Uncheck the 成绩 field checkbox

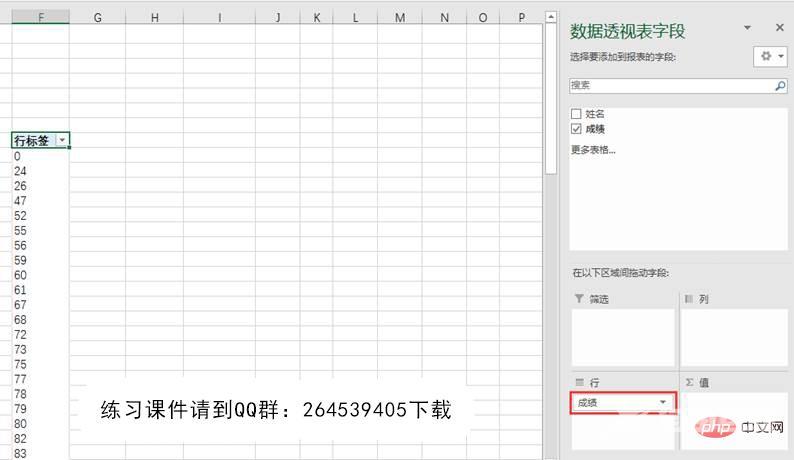(576, 129)
